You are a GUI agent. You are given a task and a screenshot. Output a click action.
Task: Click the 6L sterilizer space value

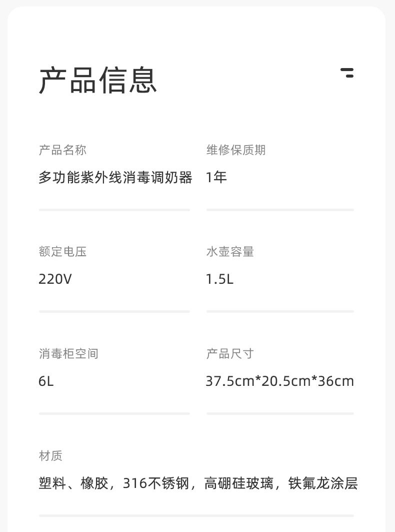[x=46, y=381]
